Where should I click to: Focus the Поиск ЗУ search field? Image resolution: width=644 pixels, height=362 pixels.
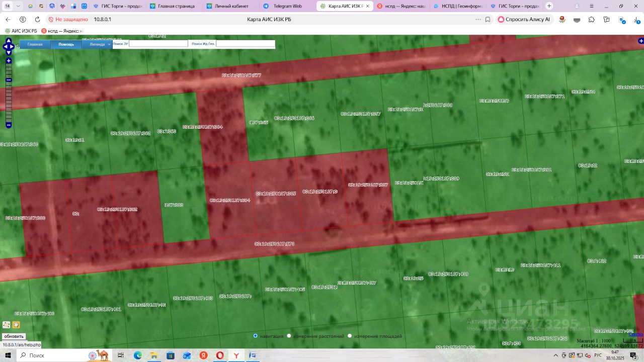pyautogui.click(x=158, y=44)
